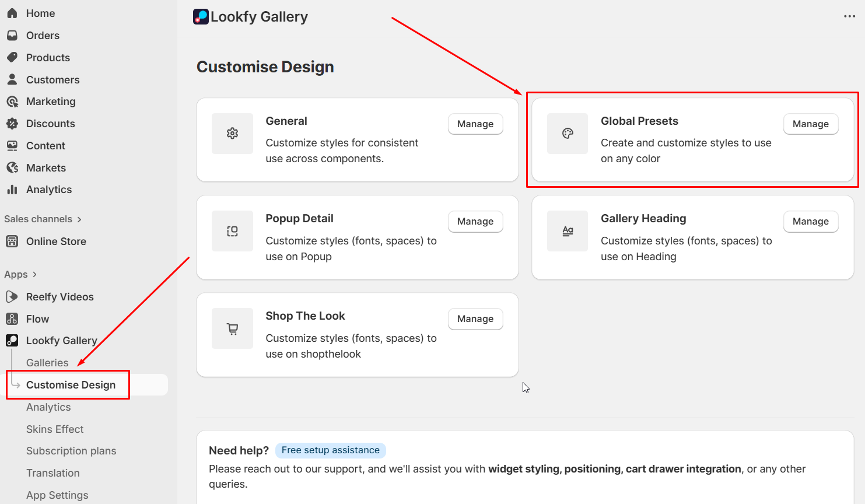Click the Discounts icon in the sidebar
This screenshot has width=865, height=504.
12,124
